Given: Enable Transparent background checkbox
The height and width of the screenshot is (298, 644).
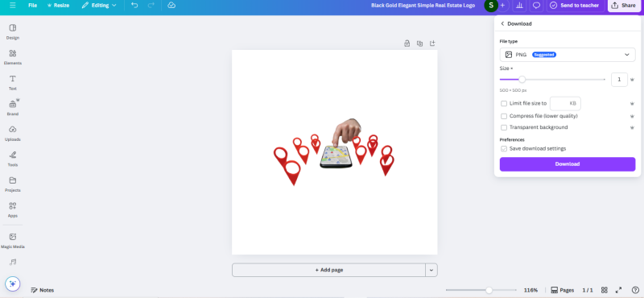Looking at the screenshot, I should (x=504, y=127).
